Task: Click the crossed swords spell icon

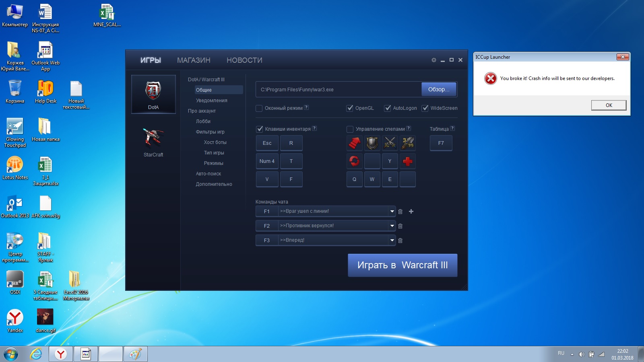Action: click(390, 143)
